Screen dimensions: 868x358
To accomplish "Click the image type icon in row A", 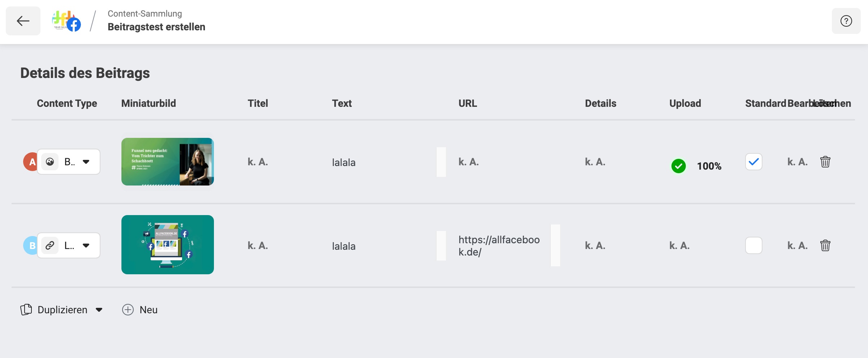I will coord(50,162).
